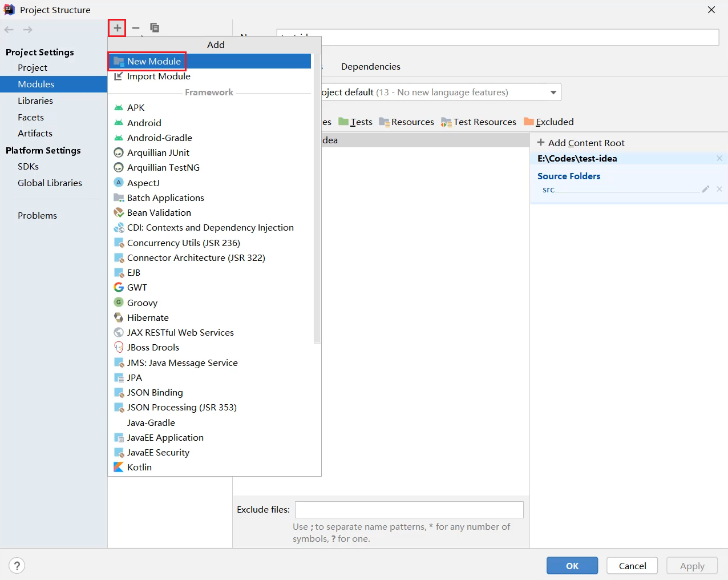
Task: Click the Exclude files input field
Action: (409, 510)
